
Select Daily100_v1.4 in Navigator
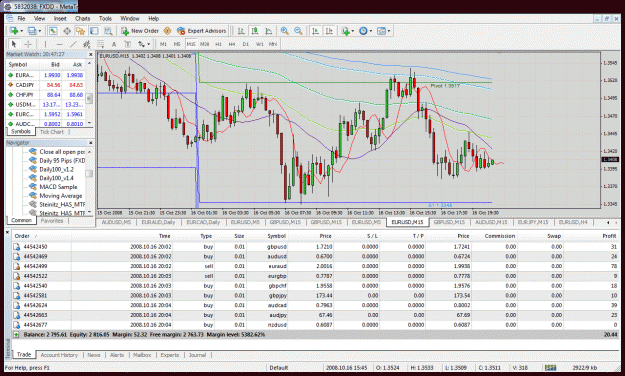click(x=56, y=178)
